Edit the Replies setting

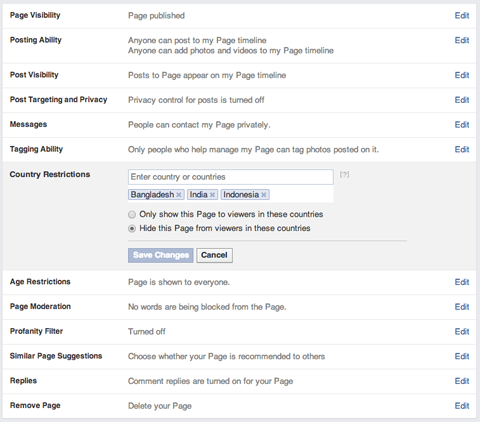click(462, 381)
